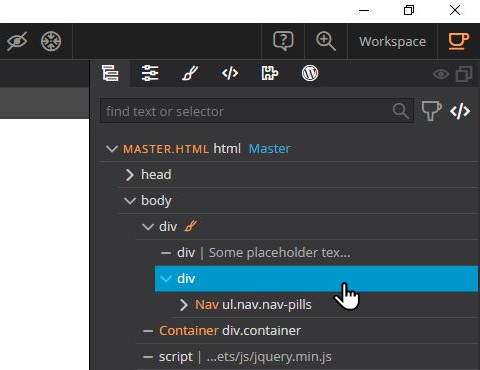
Task: Open the puzzle piece components tab
Action: [270, 73]
